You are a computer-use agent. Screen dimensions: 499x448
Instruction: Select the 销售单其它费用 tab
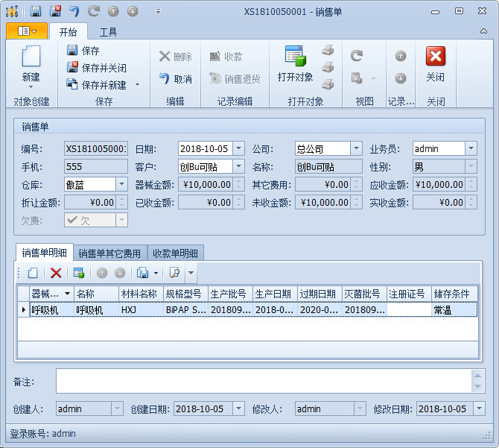coord(109,253)
